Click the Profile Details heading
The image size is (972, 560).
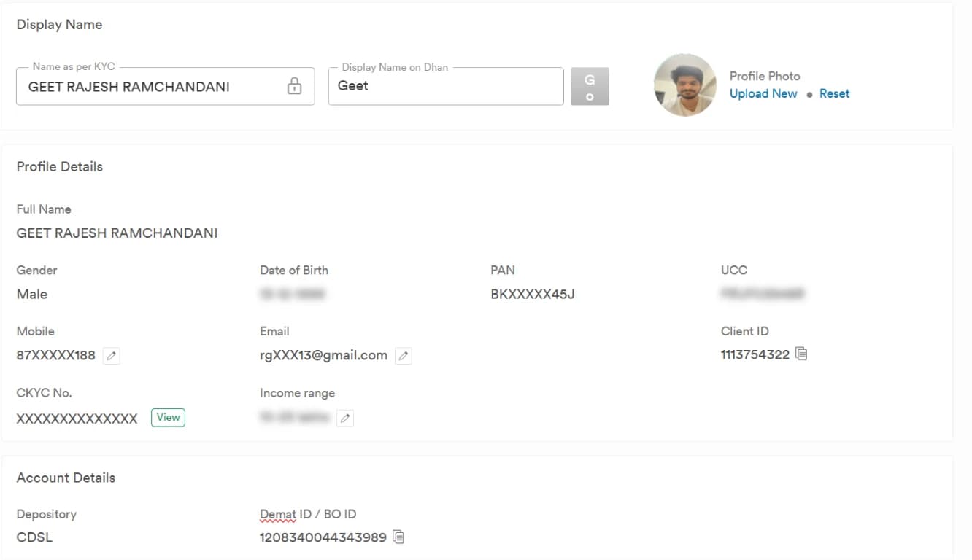pyautogui.click(x=60, y=166)
